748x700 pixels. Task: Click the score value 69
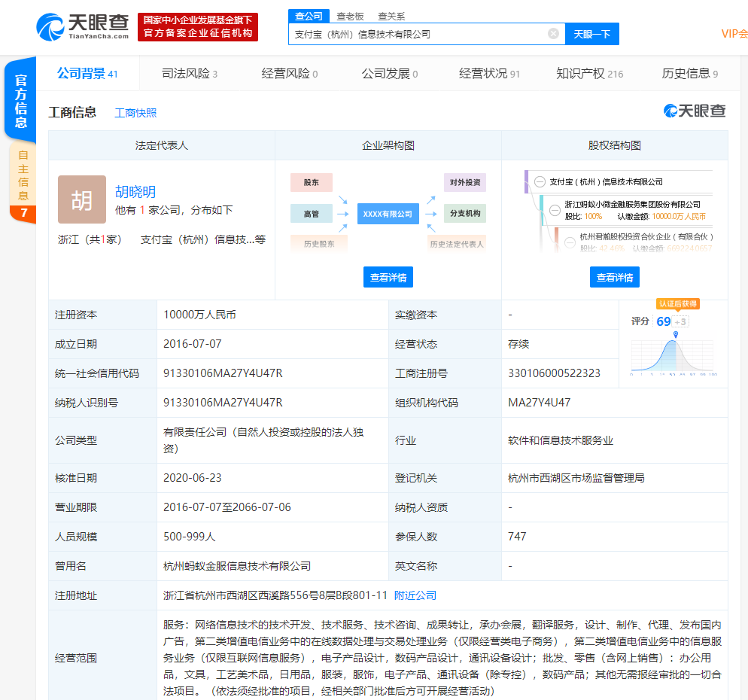tap(664, 321)
